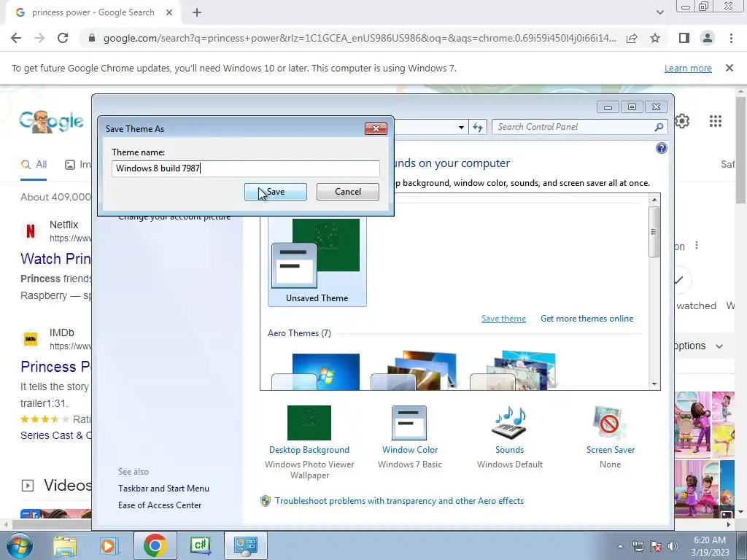Select the All search tab
This screenshot has width=747, height=560.
pos(34,165)
